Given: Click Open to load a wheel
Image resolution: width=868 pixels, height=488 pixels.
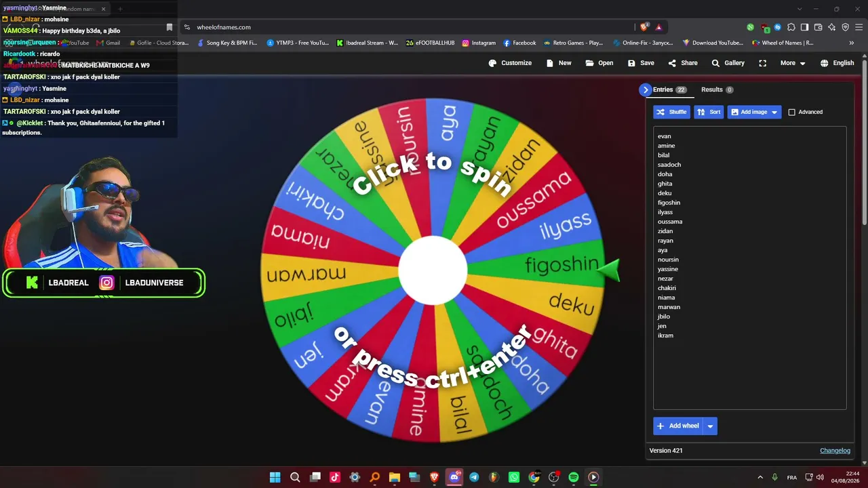Looking at the screenshot, I should (599, 63).
